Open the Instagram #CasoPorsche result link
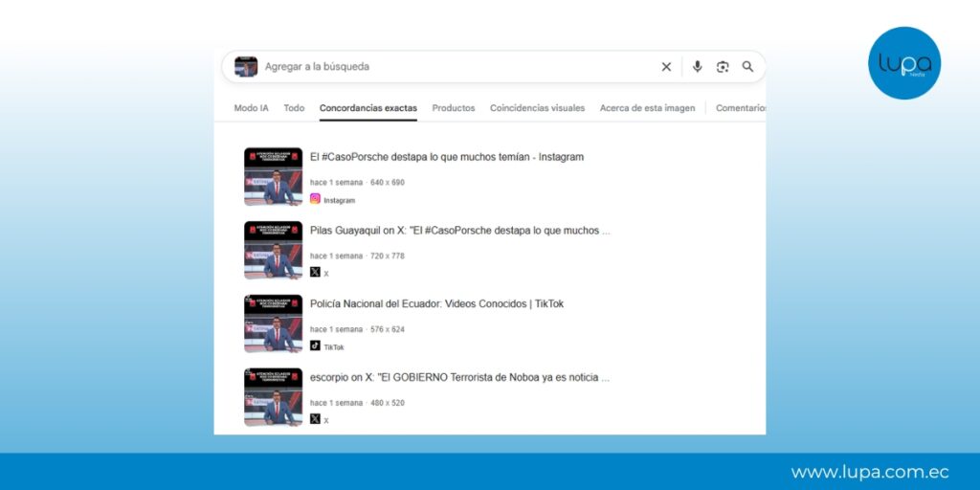 click(x=446, y=157)
